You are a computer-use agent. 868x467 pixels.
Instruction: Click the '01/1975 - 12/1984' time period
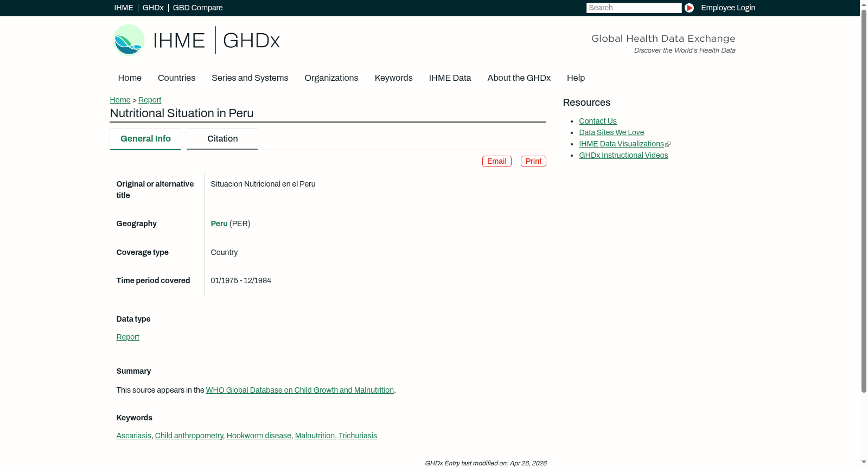241,280
